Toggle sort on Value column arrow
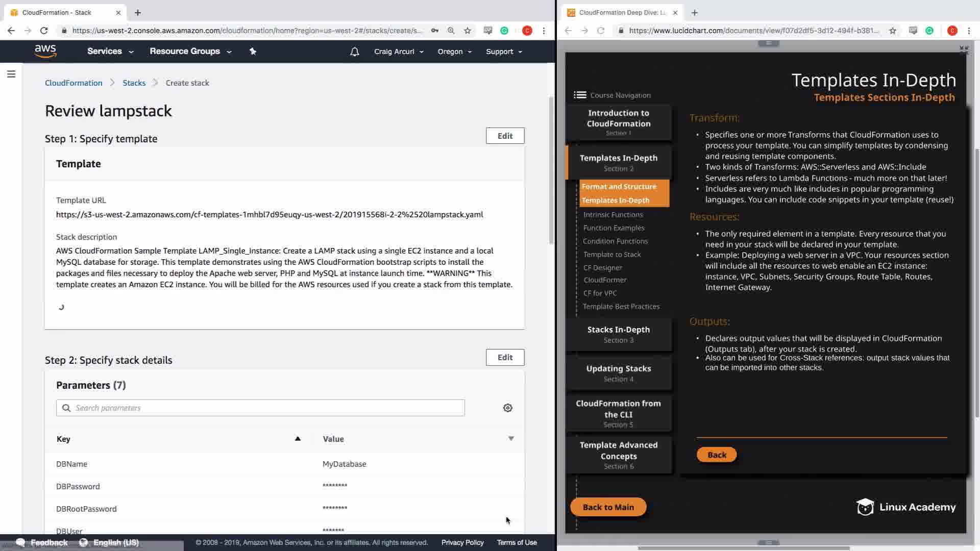980x551 pixels. (x=511, y=439)
